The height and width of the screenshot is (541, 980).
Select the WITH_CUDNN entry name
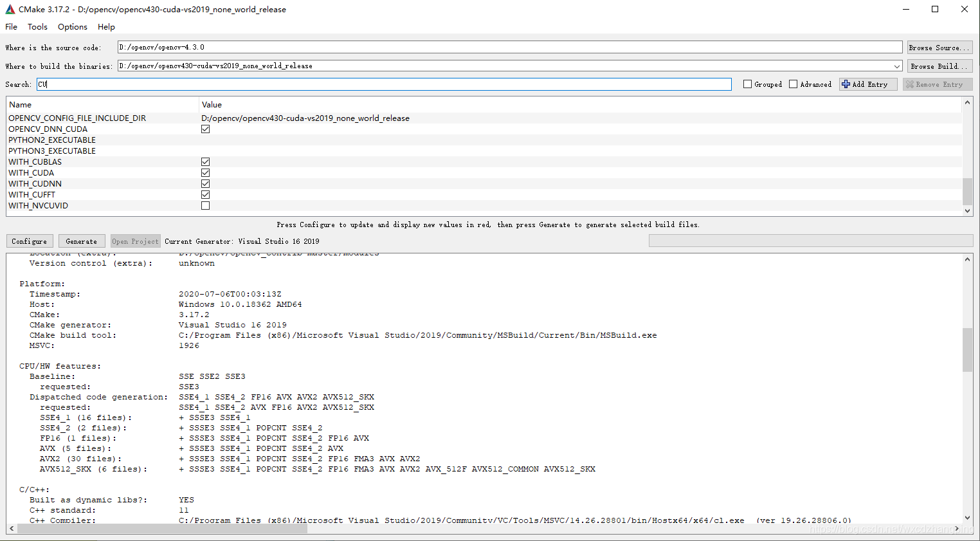tap(35, 183)
